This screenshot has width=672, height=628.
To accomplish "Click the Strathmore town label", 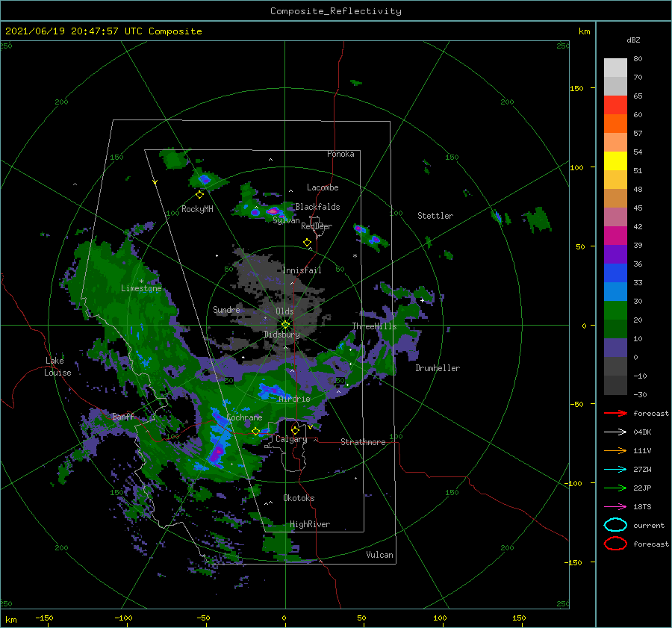I will click(363, 442).
